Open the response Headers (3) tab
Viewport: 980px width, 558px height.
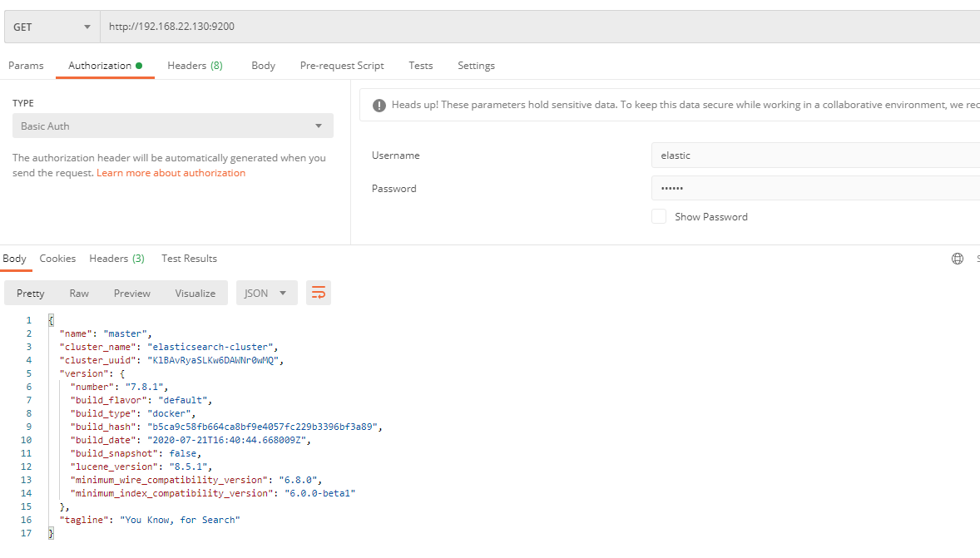116,259
